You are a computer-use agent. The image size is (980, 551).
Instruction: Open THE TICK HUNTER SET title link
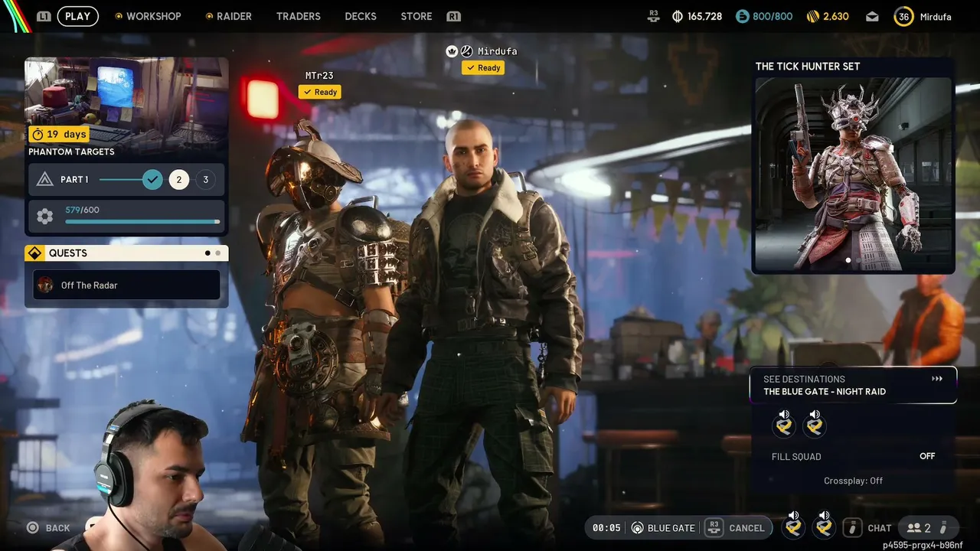808,67
